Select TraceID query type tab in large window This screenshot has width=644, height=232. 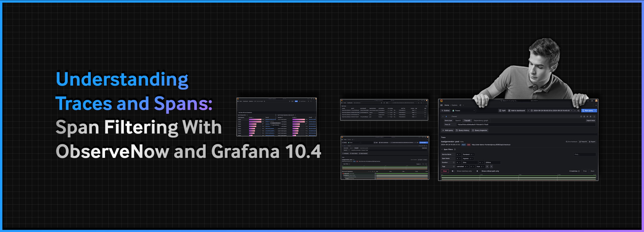(467, 121)
